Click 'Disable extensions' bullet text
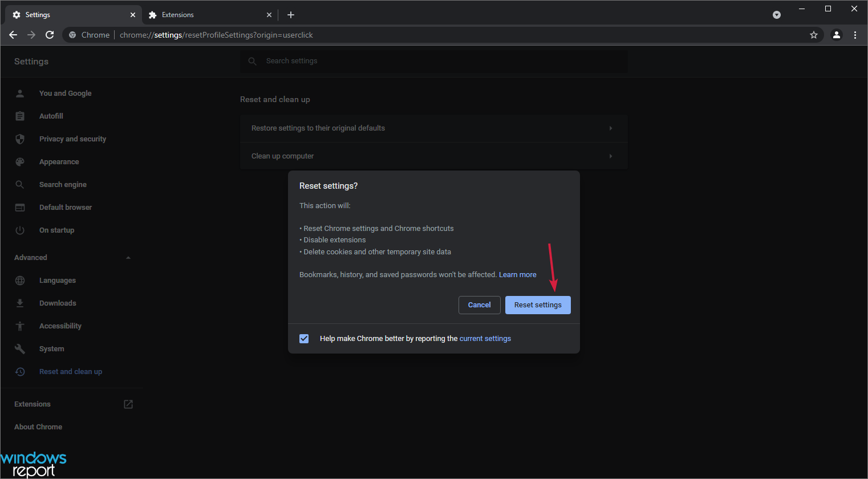This screenshot has height=479, width=868. click(x=334, y=239)
